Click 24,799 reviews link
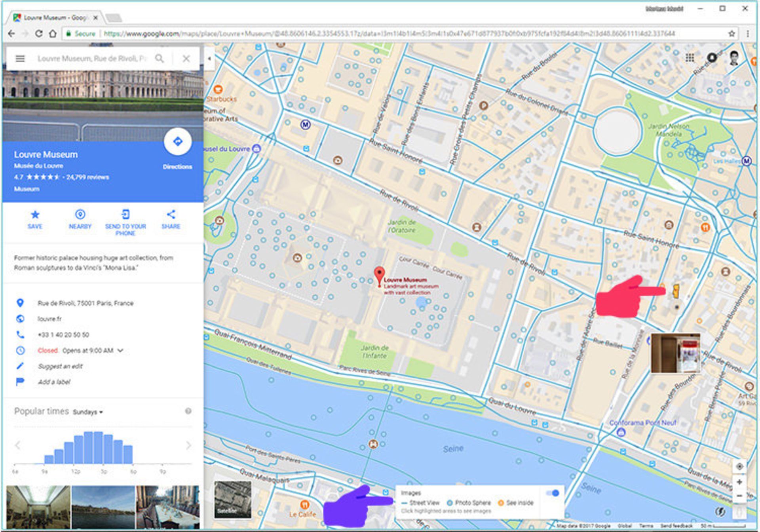Image resolution: width=760 pixels, height=532 pixels. tap(87, 177)
